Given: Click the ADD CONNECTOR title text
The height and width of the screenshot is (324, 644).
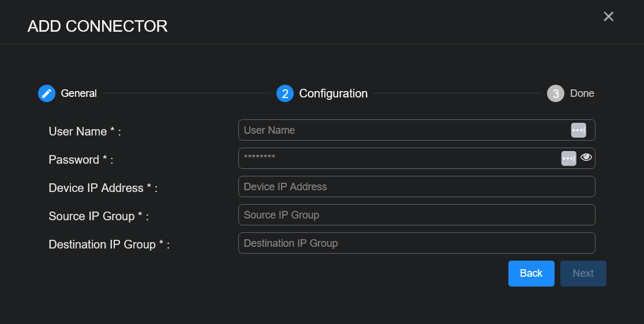Looking at the screenshot, I should (98, 26).
